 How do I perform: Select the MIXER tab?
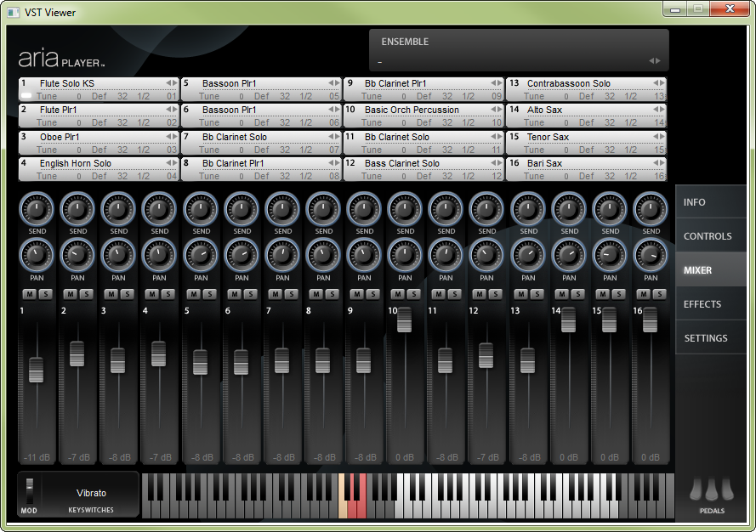(x=711, y=270)
